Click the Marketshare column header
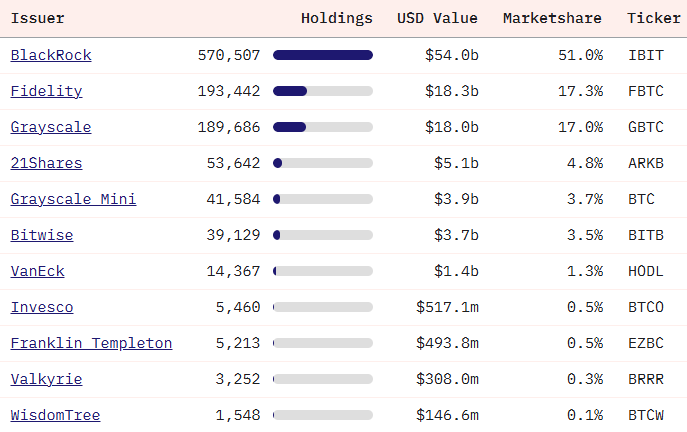Viewport: 687px width, 432px height. 552,18
